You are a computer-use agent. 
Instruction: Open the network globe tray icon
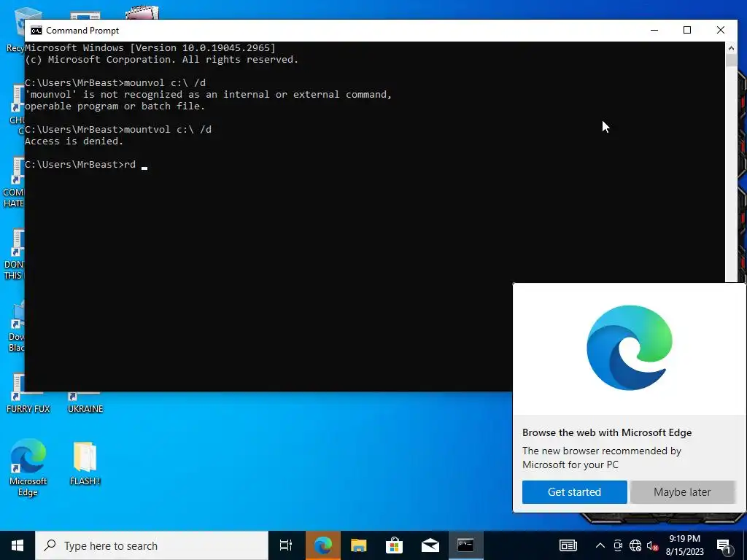[x=635, y=545]
